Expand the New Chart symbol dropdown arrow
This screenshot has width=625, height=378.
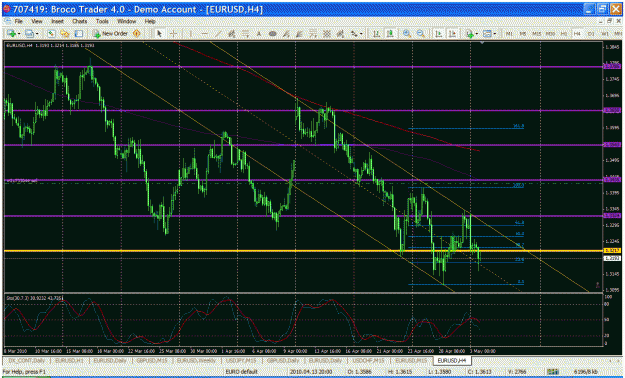pyautogui.click(x=19, y=34)
